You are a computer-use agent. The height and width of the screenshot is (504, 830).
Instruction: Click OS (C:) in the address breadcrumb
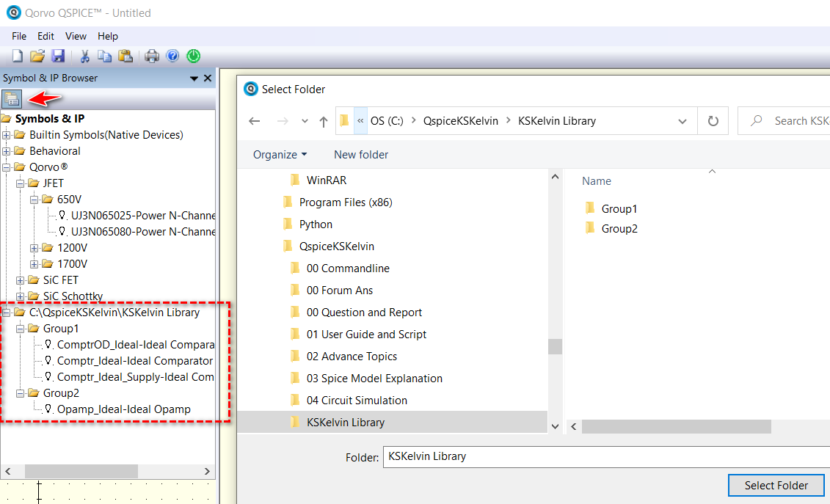click(x=387, y=121)
